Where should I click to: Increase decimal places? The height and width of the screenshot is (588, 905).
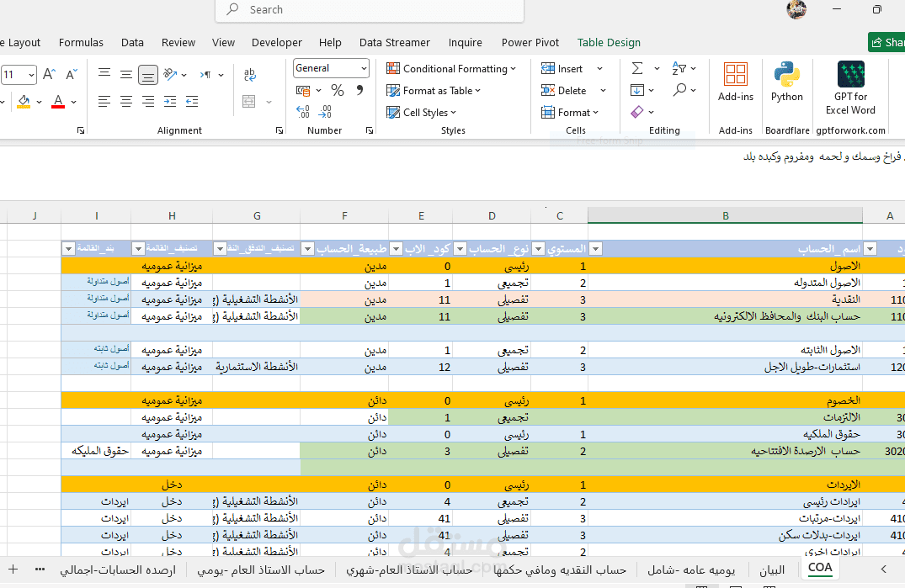coord(303,112)
